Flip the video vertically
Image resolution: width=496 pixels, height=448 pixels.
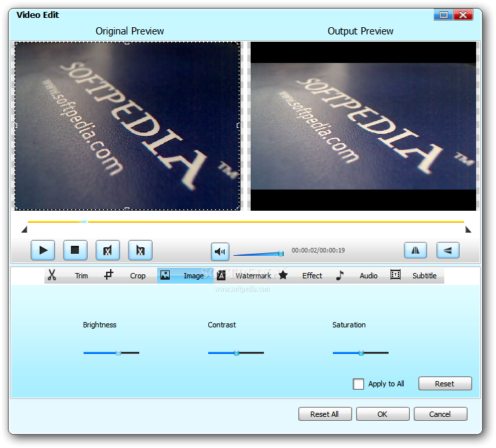tap(448, 251)
